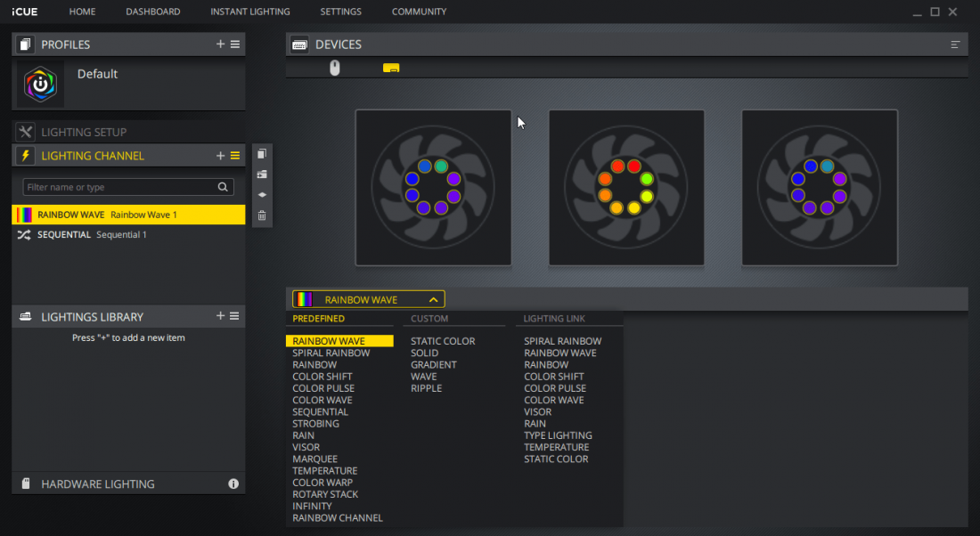980x536 pixels.
Task: Click the Hardware Lighting info icon
Action: click(x=233, y=484)
